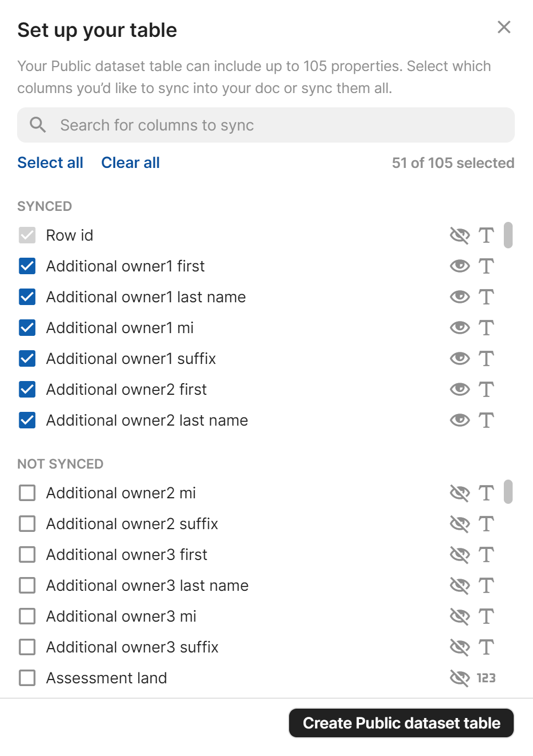
Task: Enable the Additional owner3 first checkbox
Action: [27, 554]
